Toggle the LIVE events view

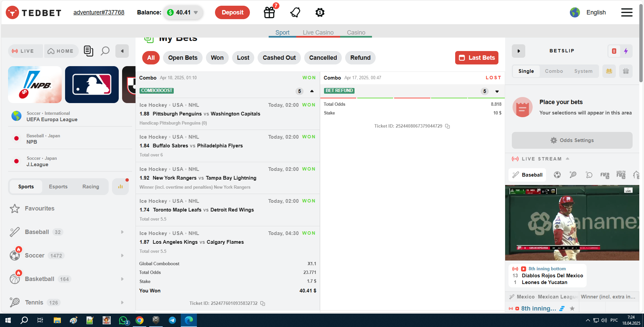click(x=23, y=51)
